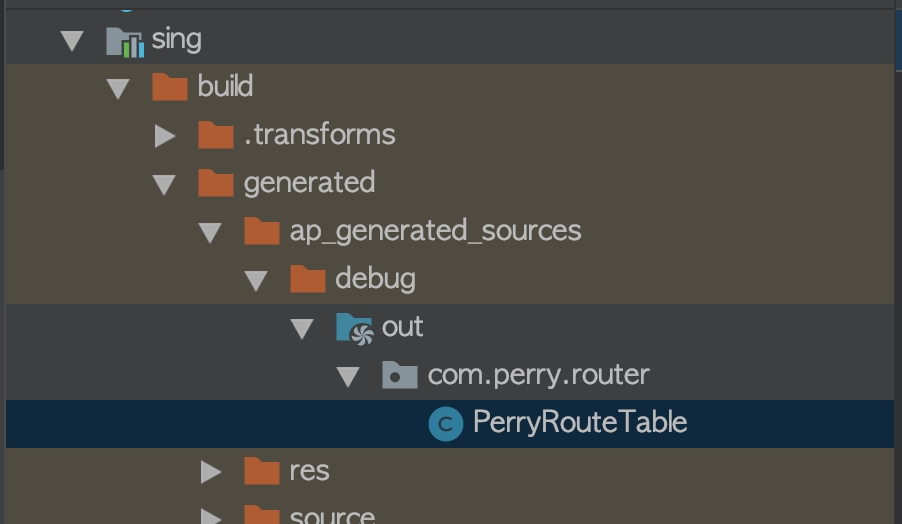The image size is (902, 524).
Task: Expand the res folder arrow
Action: click(211, 471)
